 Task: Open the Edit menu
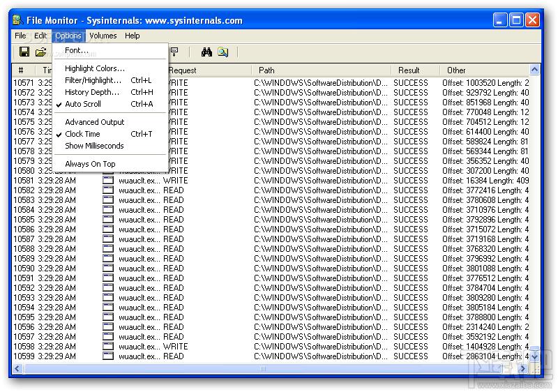[x=40, y=36]
